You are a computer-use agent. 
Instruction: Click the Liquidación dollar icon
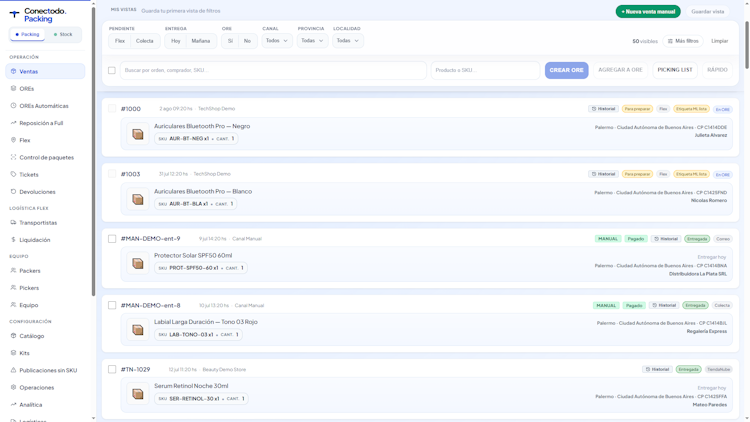tap(13, 240)
